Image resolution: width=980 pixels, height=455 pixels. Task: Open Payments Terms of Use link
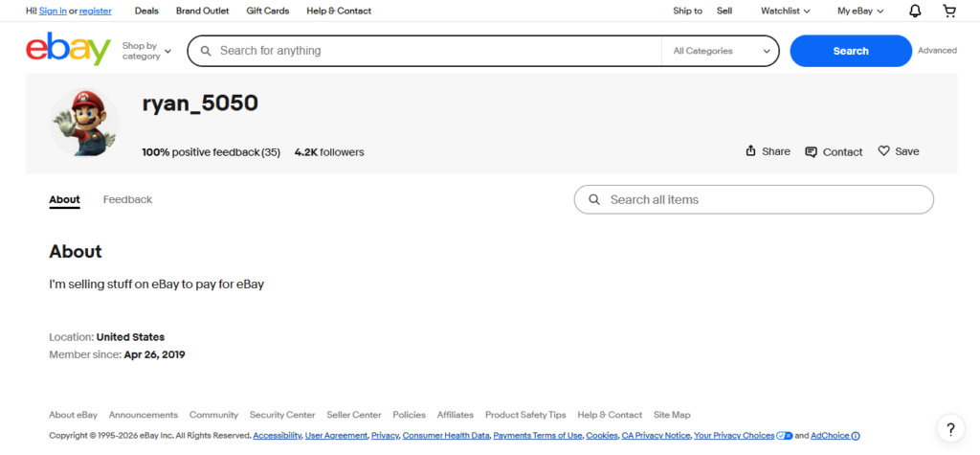538,436
